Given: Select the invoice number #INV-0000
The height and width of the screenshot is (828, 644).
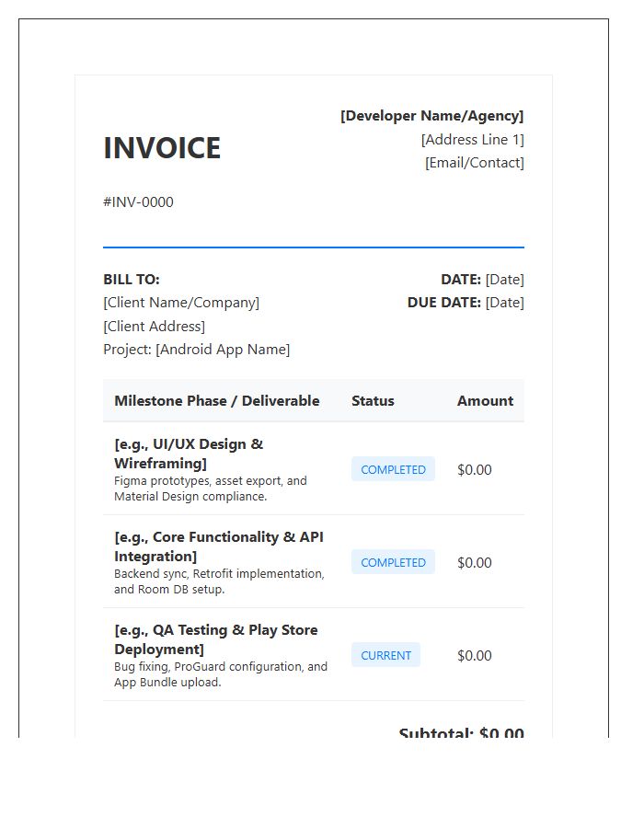Looking at the screenshot, I should 138,202.
